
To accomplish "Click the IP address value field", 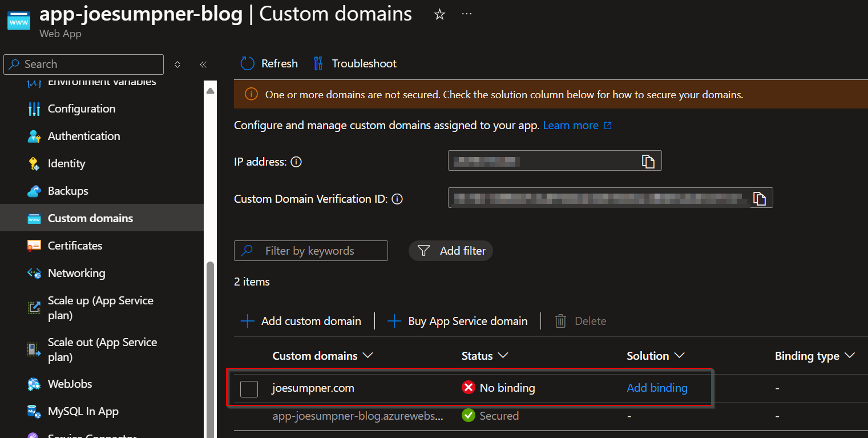I will tap(555, 162).
